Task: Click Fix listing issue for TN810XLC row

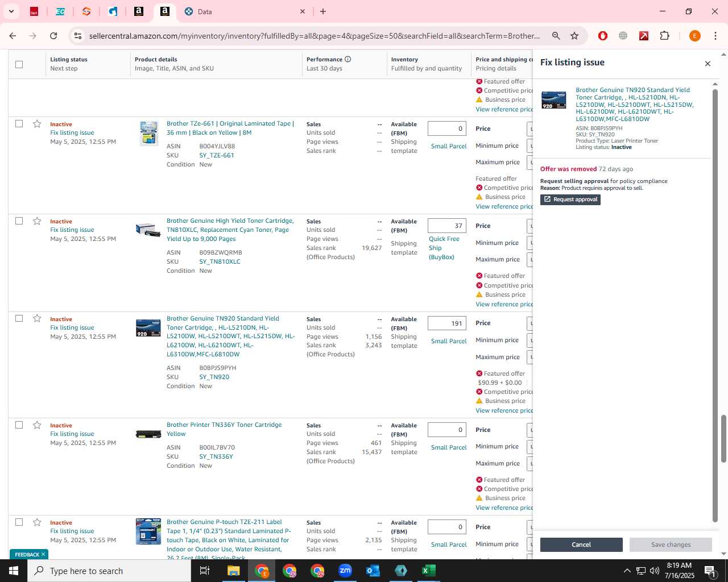Action: coord(72,230)
